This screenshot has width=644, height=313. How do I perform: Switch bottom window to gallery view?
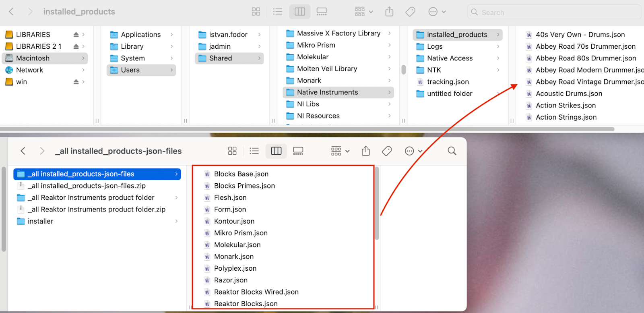point(298,151)
